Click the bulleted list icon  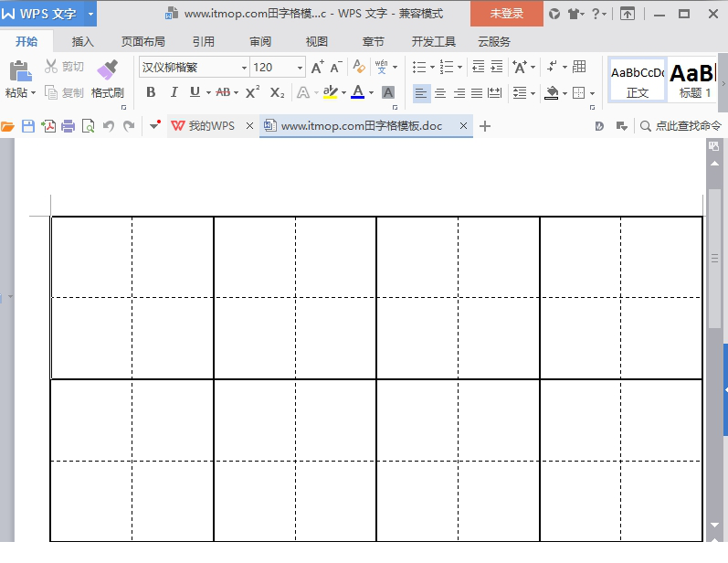[x=419, y=67]
